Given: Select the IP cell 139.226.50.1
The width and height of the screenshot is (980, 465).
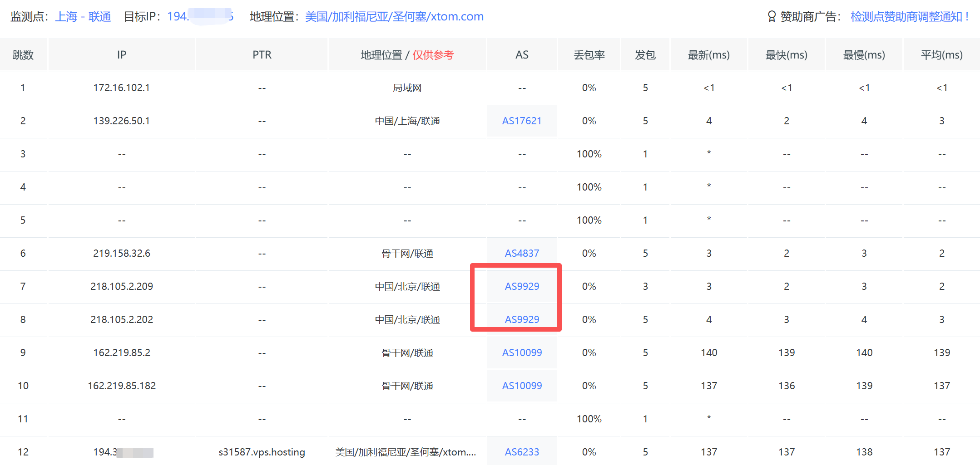Looking at the screenshot, I should 122,121.
